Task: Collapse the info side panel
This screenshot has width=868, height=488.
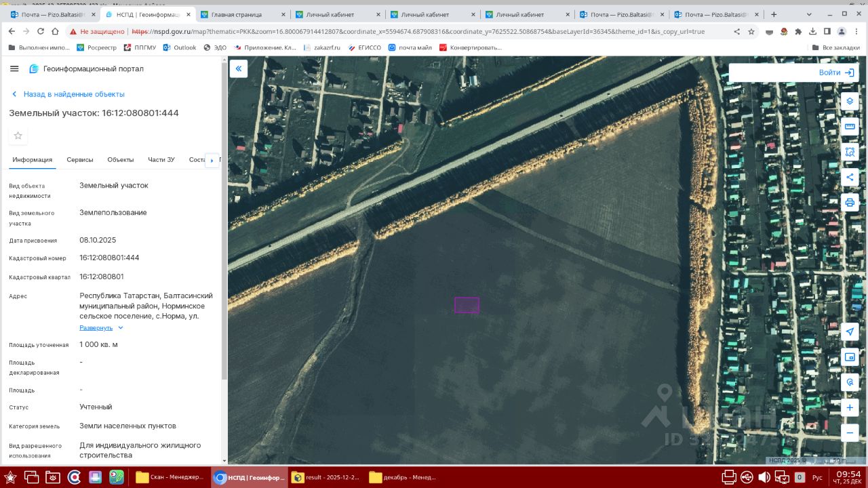Action: click(x=239, y=68)
